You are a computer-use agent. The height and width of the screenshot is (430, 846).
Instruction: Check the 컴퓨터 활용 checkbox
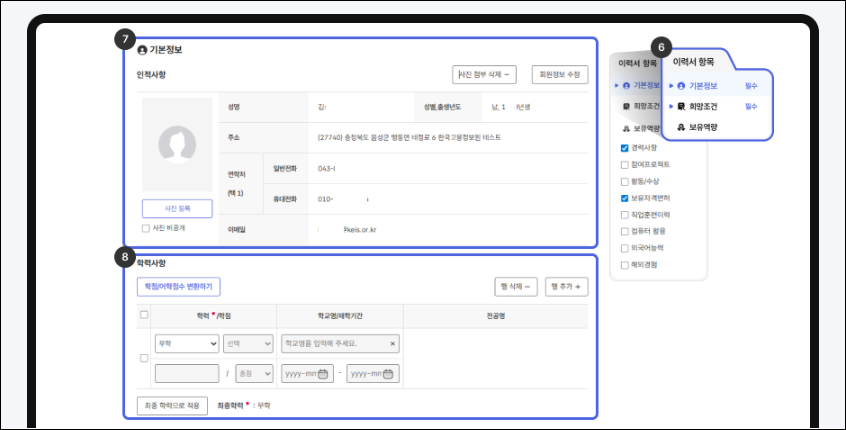625,231
